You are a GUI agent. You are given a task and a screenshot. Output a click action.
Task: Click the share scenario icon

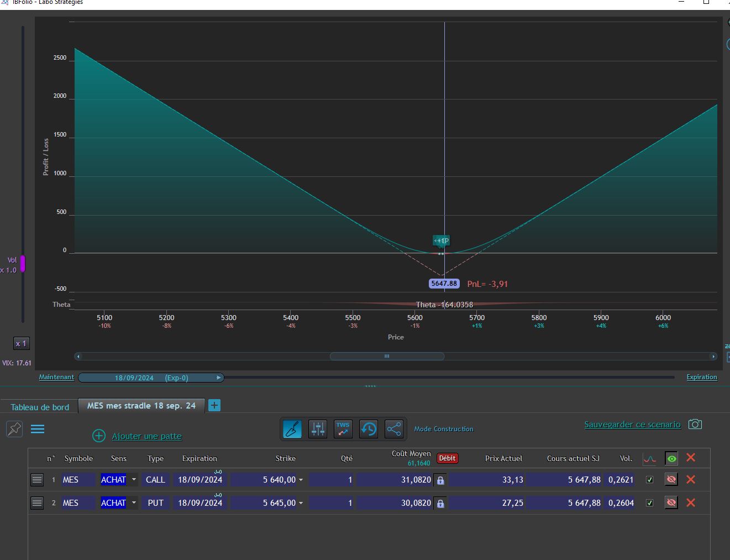point(394,429)
